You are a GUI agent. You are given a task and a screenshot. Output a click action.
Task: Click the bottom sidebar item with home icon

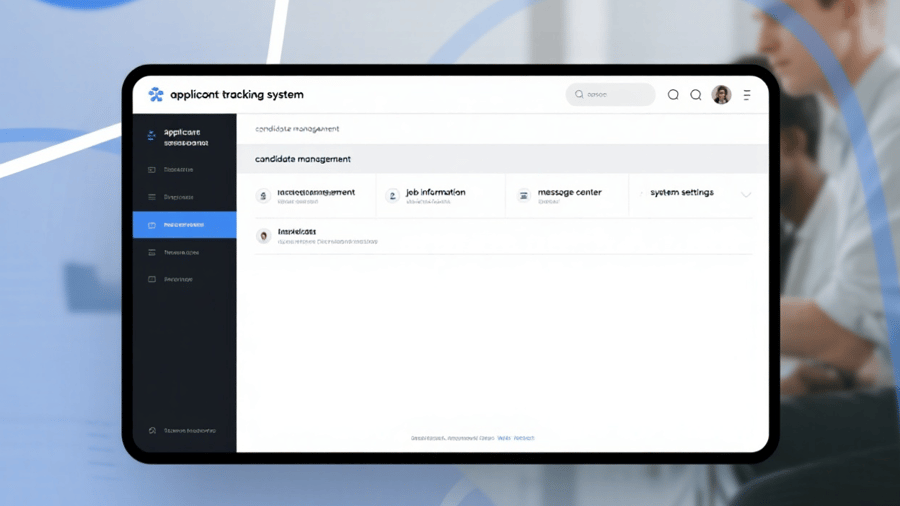pos(184,431)
